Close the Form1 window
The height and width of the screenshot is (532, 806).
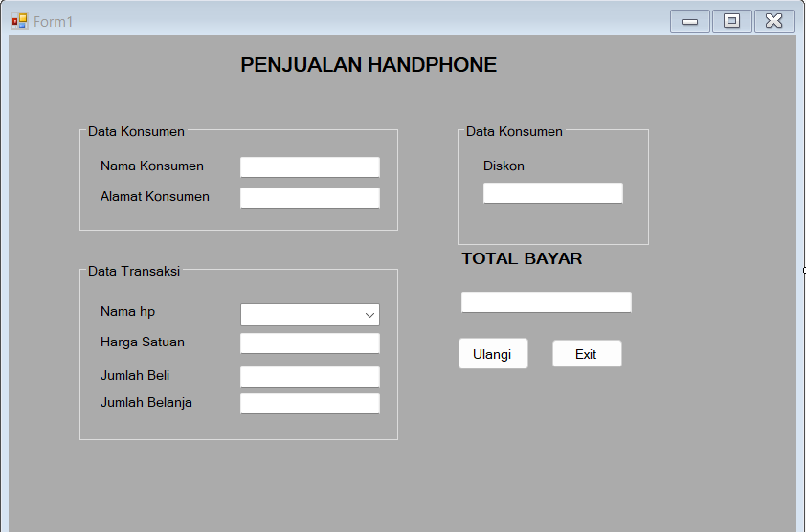[773, 21]
